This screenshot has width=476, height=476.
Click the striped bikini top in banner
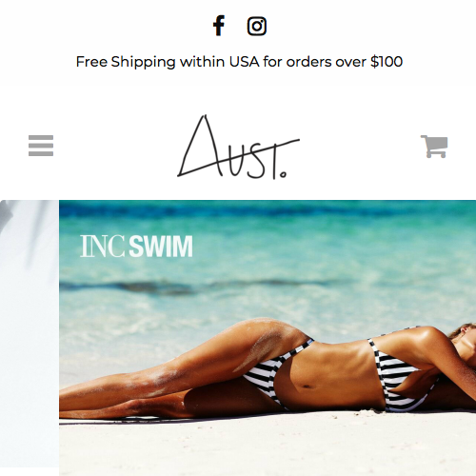(400, 374)
